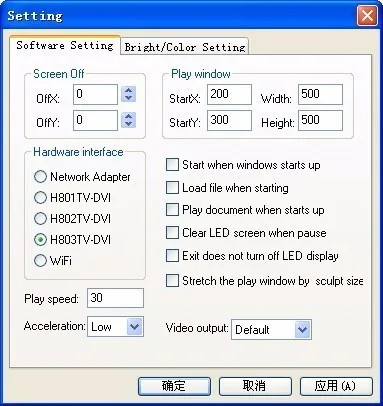Increase OffY with the up arrow
The image size is (383, 406).
(x=128, y=116)
